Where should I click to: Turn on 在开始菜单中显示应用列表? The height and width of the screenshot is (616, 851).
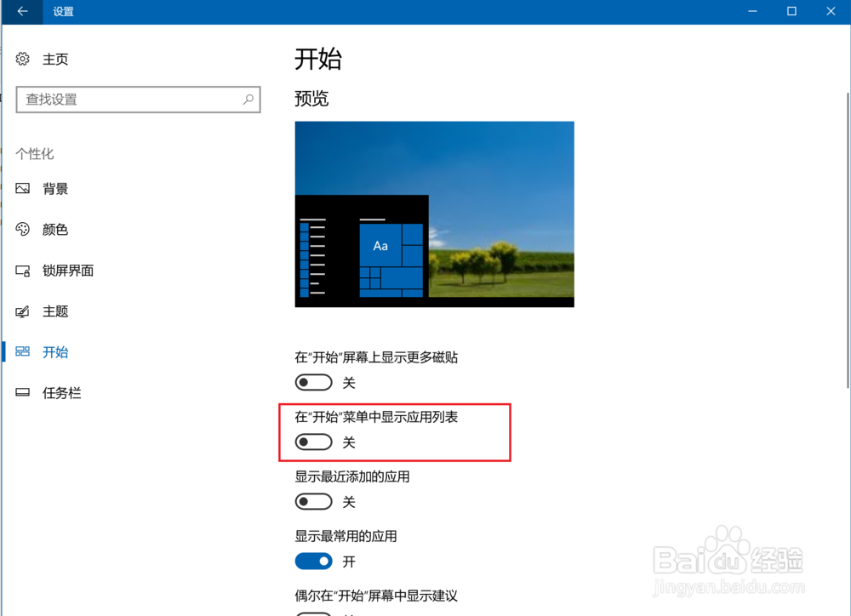(x=313, y=442)
